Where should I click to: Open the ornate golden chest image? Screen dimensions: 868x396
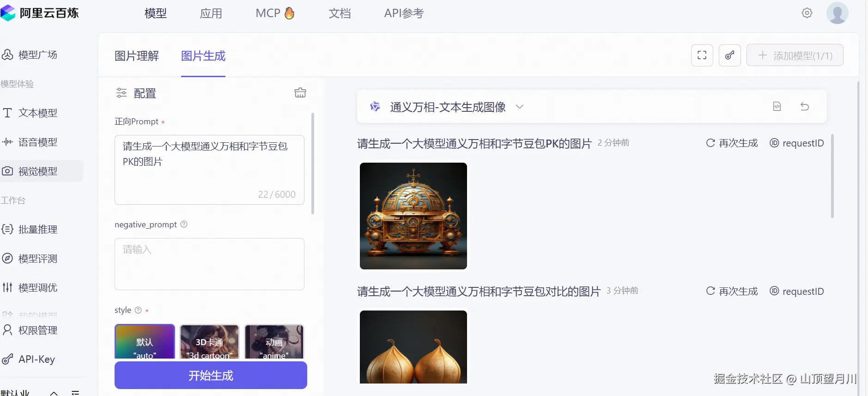[413, 216]
